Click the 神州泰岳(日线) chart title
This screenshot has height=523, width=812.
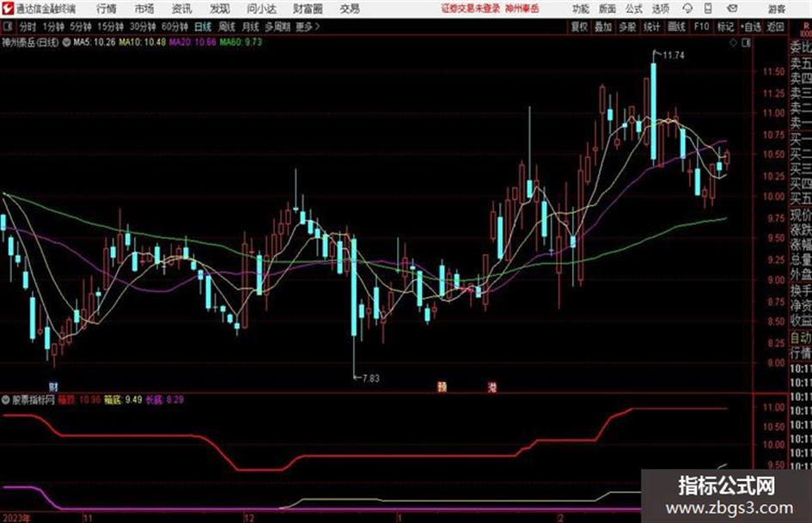coord(30,42)
